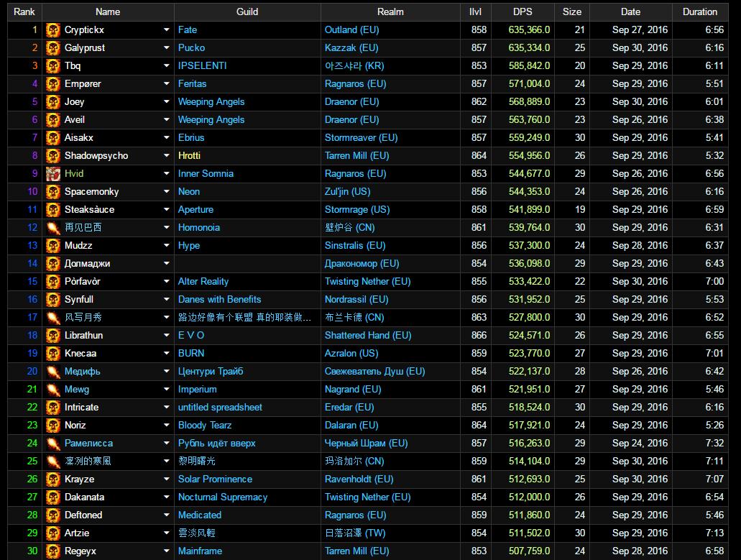Click the DPS value 507,759.0
This screenshot has width=741, height=560.
[x=529, y=551]
